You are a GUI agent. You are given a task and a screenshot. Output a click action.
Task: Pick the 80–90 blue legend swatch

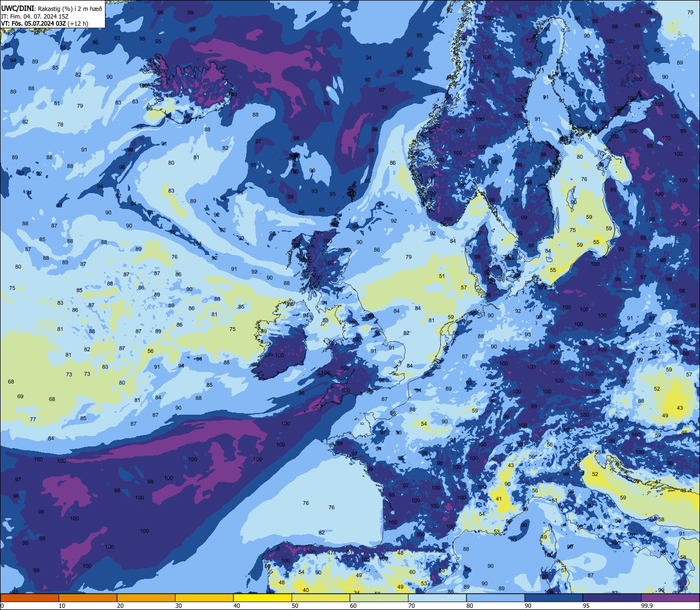point(495,597)
